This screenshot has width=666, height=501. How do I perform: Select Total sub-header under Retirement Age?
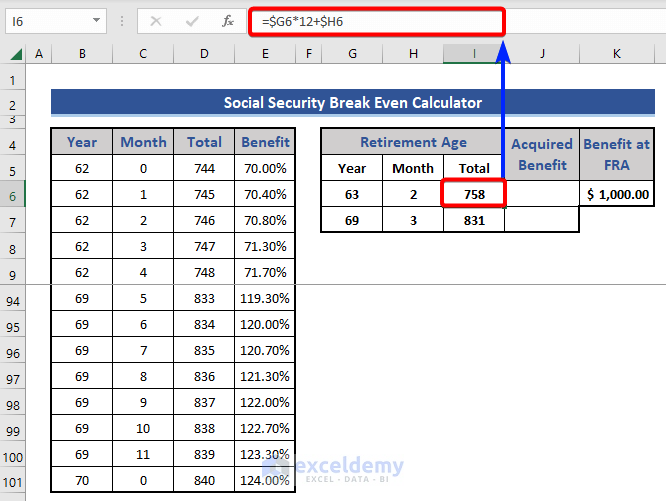coord(474,169)
